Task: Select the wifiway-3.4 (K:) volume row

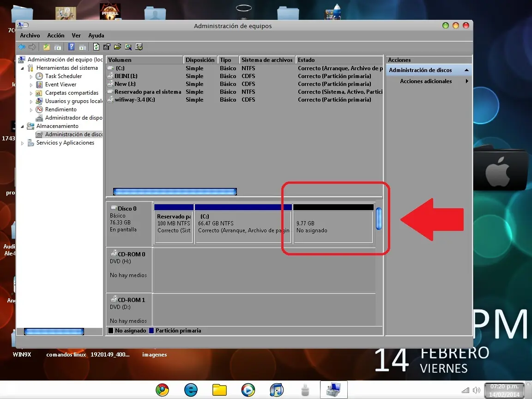Action: coord(245,99)
